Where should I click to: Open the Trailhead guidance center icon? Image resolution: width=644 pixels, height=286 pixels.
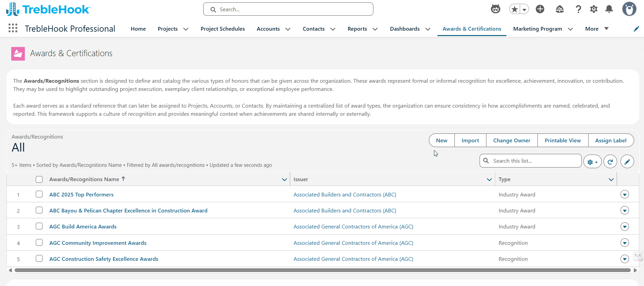(x=560, y=9)
